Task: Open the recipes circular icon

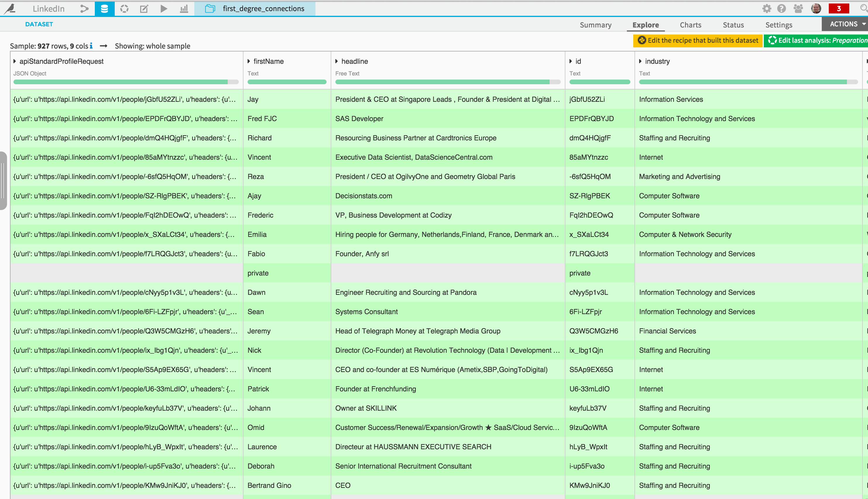Action: click(124, 8)
